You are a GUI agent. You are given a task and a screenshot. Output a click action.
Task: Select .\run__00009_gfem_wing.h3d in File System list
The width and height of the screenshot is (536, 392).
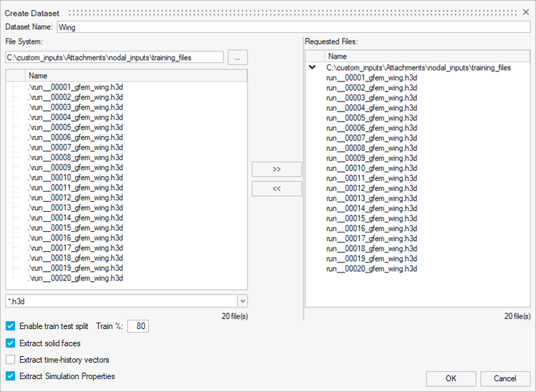click(x=75, y=167)
